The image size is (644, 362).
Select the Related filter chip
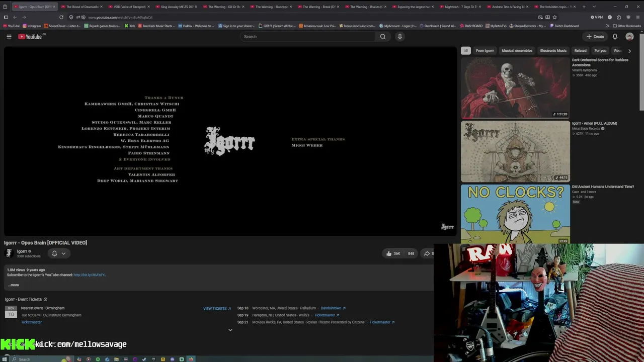(x=580, y=50)
